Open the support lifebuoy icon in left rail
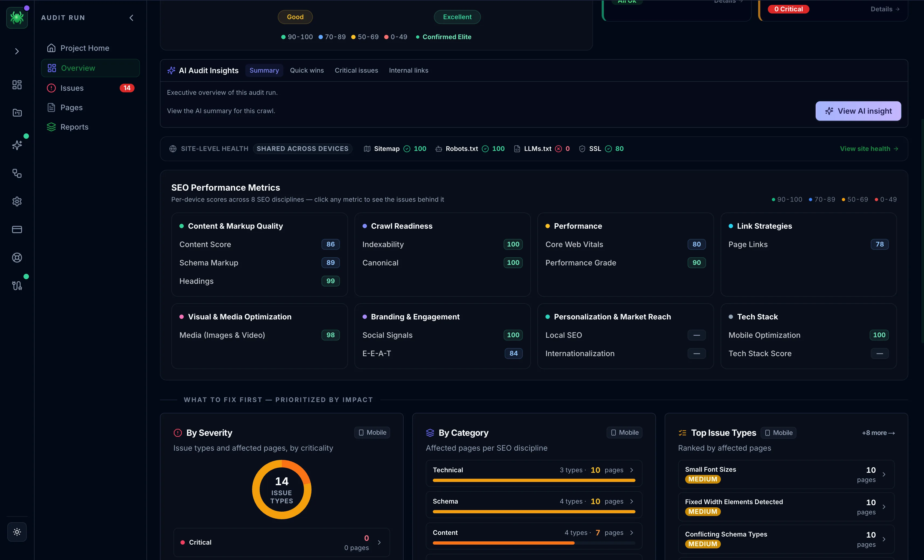The image size is (924, 560). tap(17, 258)
